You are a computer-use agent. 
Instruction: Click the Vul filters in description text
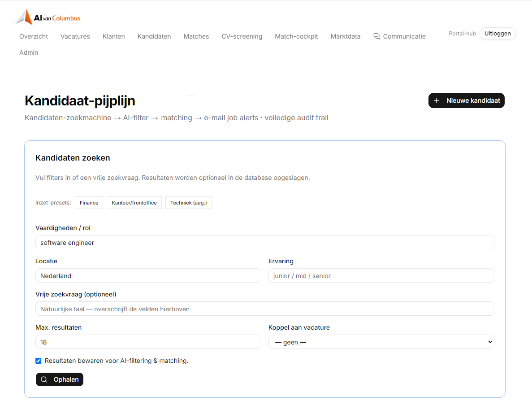point(173,178)
